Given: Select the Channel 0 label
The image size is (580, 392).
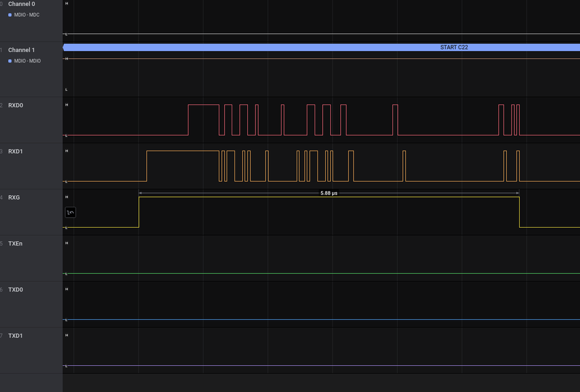Looking at the screenshot, I should pyautogui.click(x=21, y=4).
